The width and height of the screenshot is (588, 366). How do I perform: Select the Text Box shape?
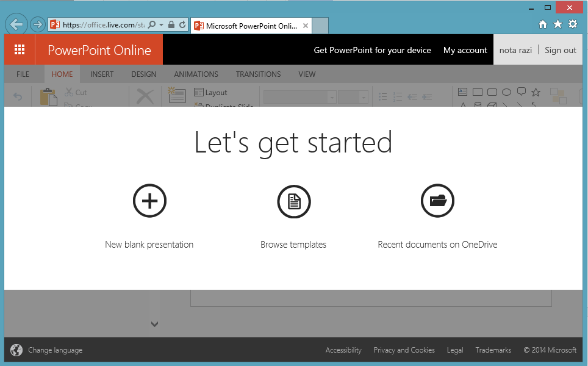(463, 91)
